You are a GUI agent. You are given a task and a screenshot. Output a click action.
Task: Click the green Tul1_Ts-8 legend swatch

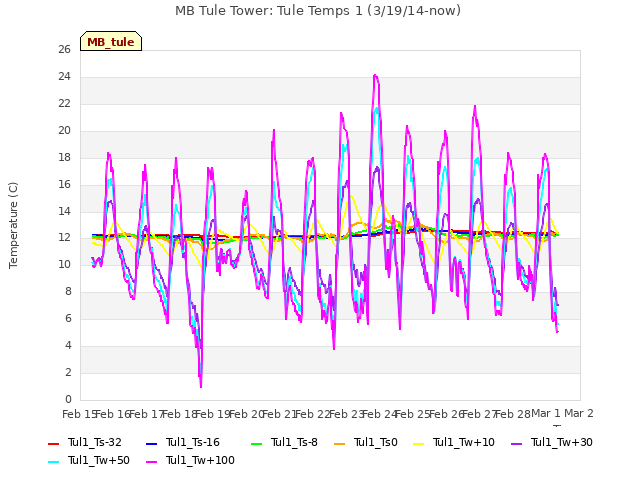pos(256,443)
